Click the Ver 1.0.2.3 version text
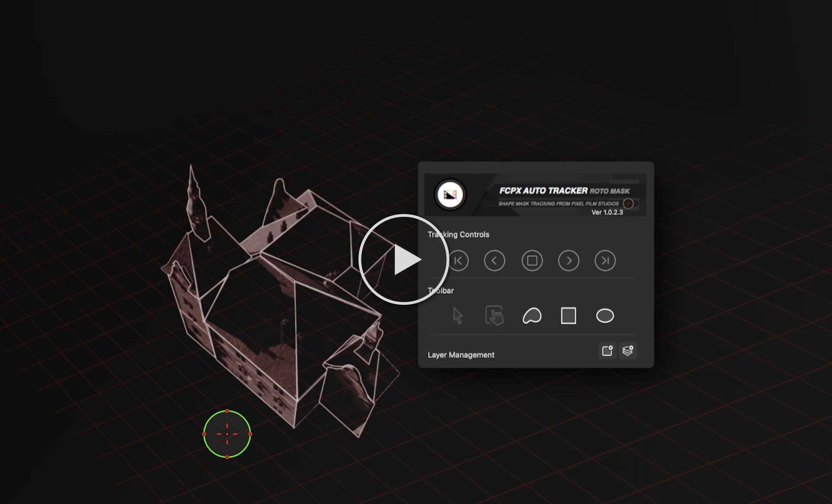Viewport: 832px width, 504px height. pos(607,212)
